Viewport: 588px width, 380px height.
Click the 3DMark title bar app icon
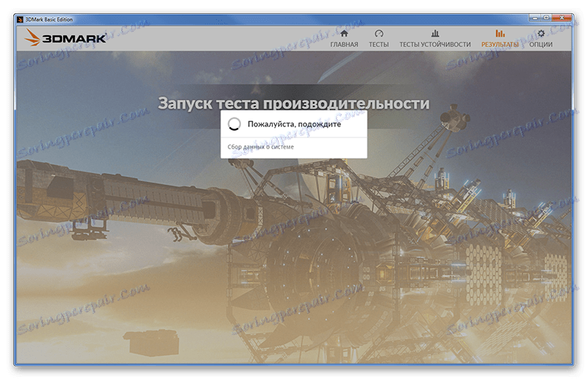coord(21,20)
